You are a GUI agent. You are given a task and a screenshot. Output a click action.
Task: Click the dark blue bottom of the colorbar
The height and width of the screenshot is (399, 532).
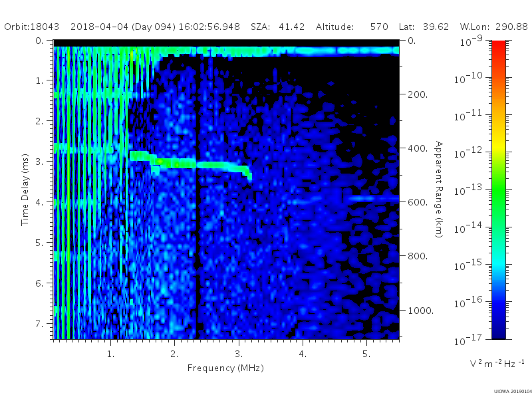[x=499, y=329]
